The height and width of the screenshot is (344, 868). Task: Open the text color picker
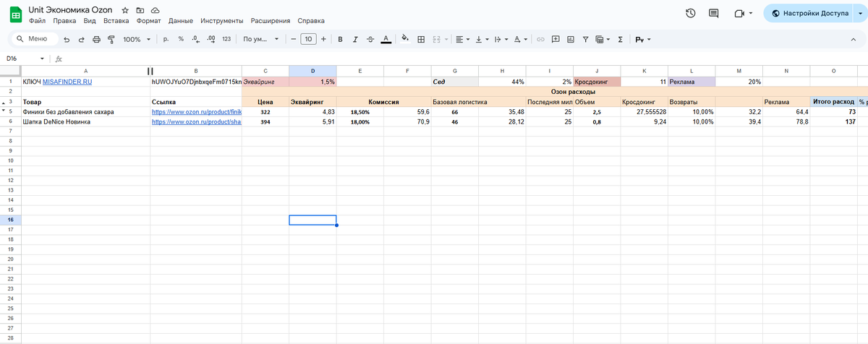click(386, 39)
